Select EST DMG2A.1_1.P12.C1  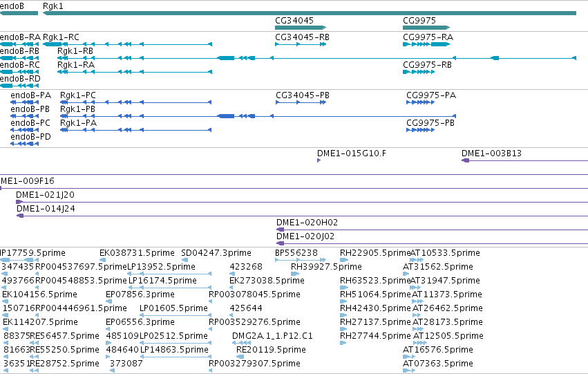[272, 336]
